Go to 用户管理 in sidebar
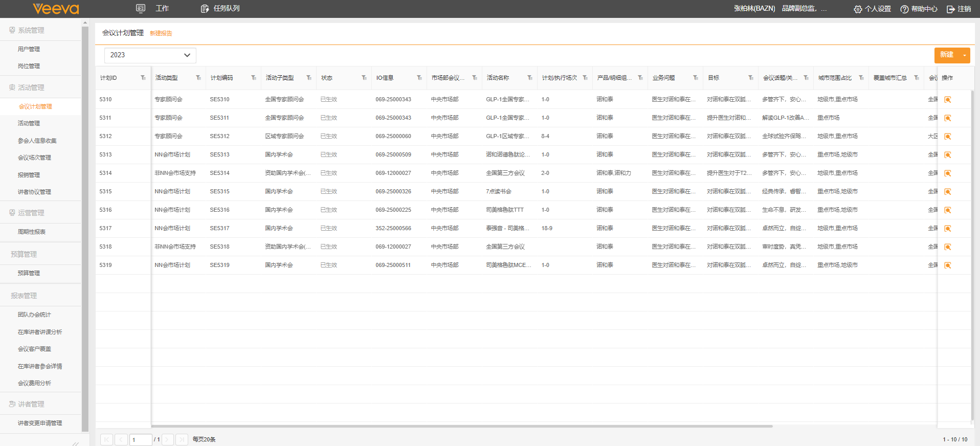 click(29, 49)
